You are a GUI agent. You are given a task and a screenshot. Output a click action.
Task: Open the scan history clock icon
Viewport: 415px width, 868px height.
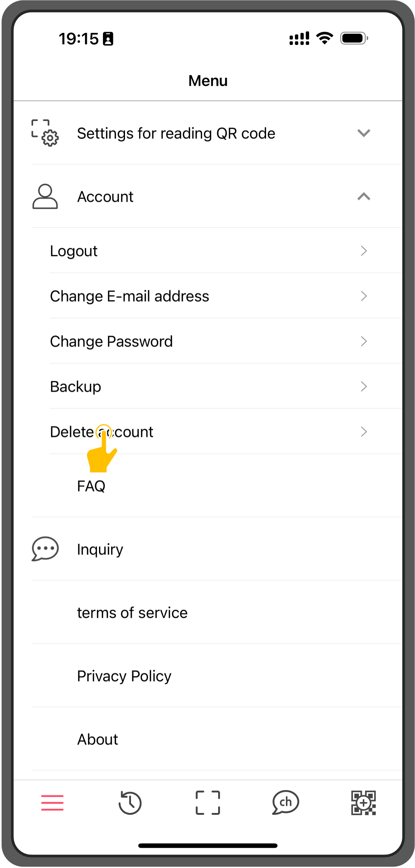(x=130, y=802)
